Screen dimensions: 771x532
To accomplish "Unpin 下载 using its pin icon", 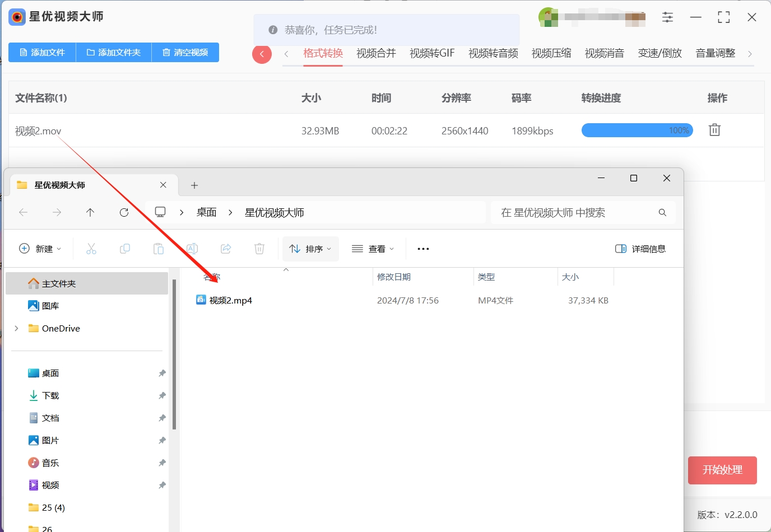I will pyautogui.click(x=162, y=396).
